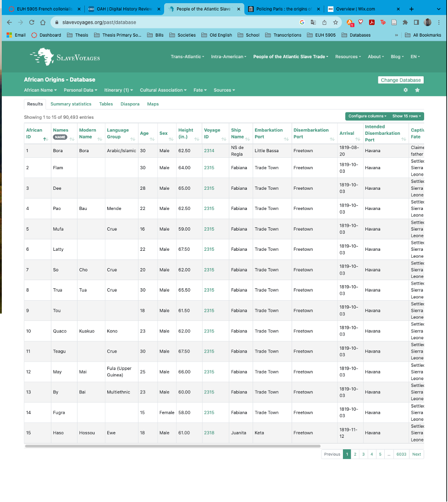The width and height of the screenshot is (448, 502).
Task: Go to last page 6033
Action: [x=401, y=454]
